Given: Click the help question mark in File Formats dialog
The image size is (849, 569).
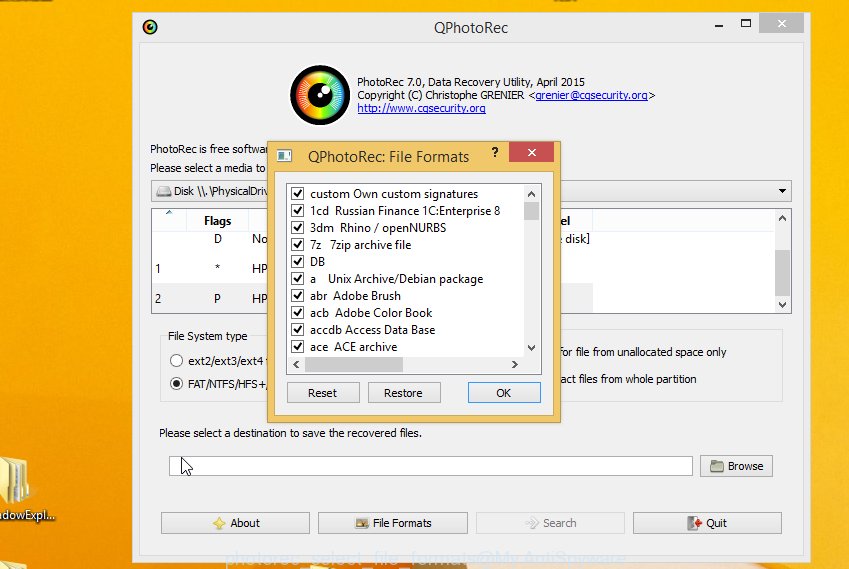Looking at the screenshot, I should (495, 152).
